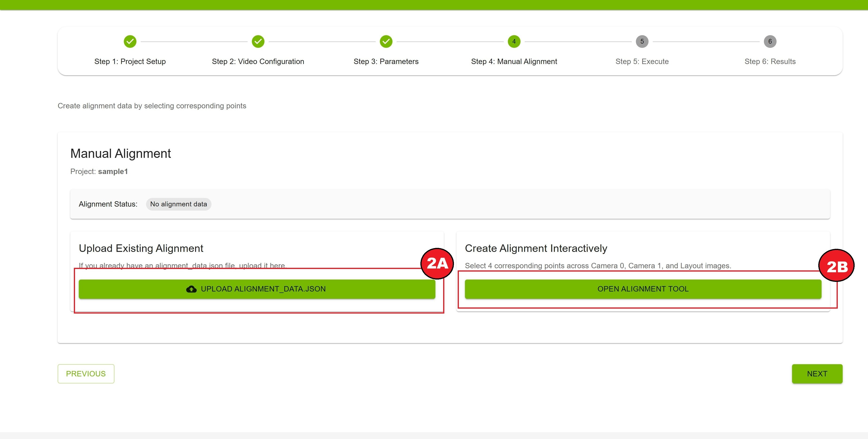This screenshot has height=439, width=868.
Task: Click the cloud upload icon
Action: [x=191, y=289]
